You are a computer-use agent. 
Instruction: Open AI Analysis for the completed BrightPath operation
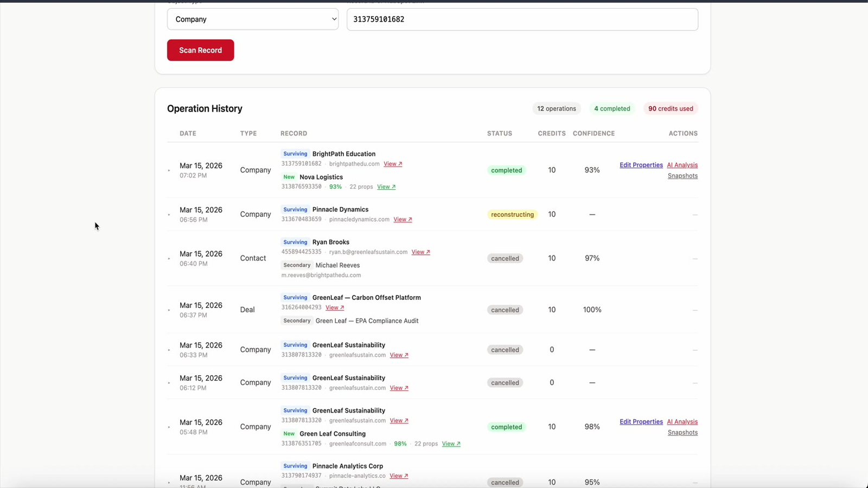tap(682, 165)
